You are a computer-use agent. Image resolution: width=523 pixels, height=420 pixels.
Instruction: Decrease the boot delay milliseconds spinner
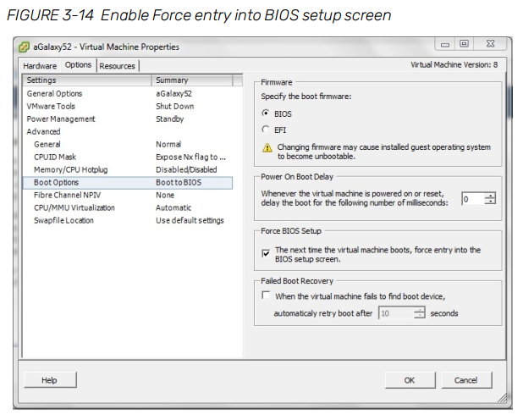point(490,202)
